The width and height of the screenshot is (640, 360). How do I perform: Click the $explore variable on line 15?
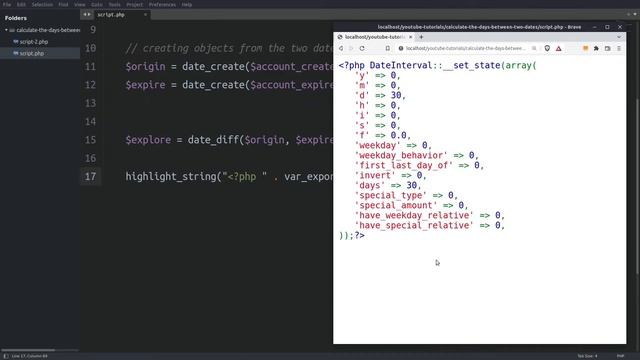click(148, 140)
